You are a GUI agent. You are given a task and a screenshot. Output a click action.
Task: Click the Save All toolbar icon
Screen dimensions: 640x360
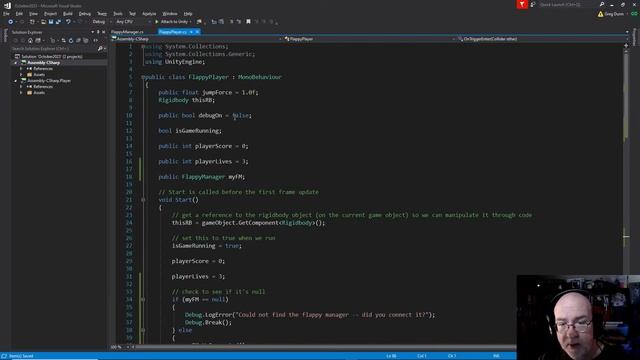(58, 22)
